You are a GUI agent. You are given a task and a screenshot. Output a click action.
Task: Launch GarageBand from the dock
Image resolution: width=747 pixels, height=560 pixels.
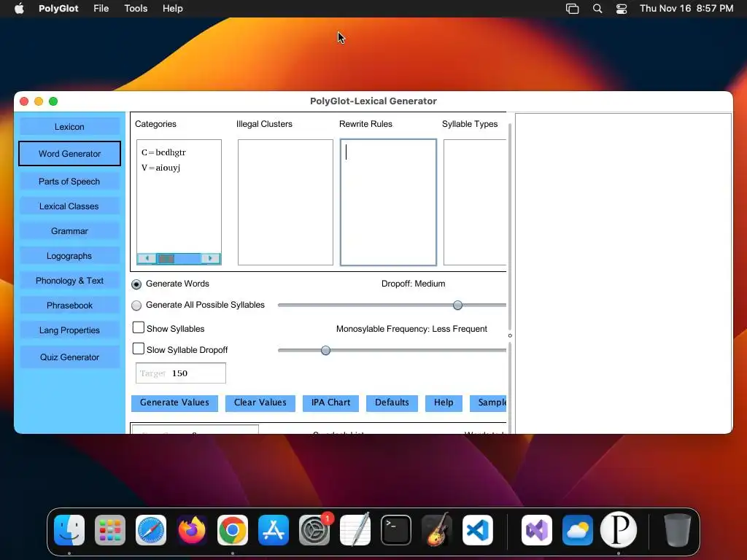437,530
